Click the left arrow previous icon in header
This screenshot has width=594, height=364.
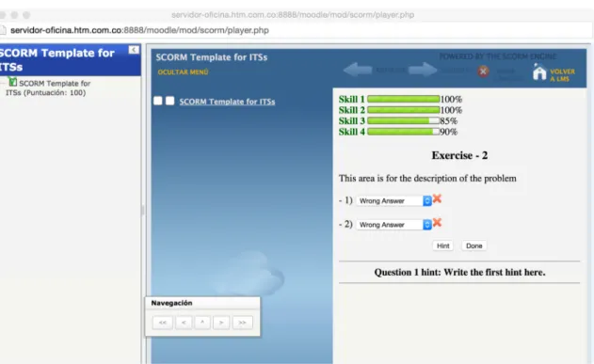[x=358, y=70]
